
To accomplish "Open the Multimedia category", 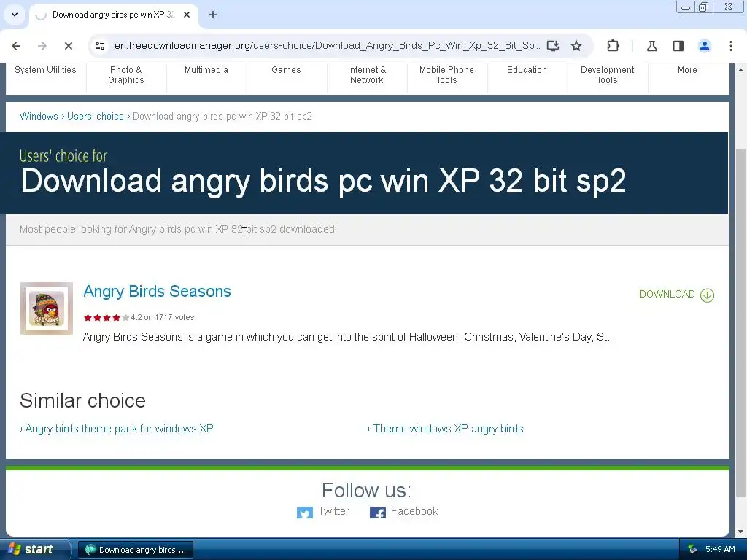I will pyautogui.click(x=206, y=70).
